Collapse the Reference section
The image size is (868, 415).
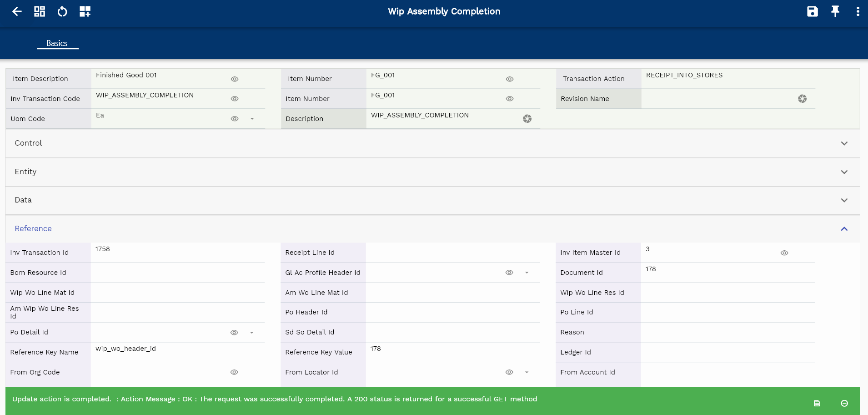point(844,229)
